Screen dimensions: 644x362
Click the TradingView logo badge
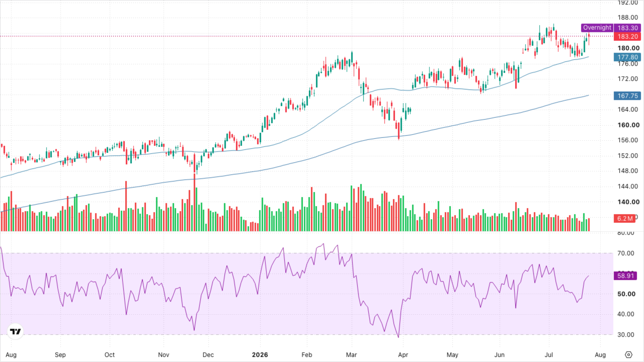point(16,331)
